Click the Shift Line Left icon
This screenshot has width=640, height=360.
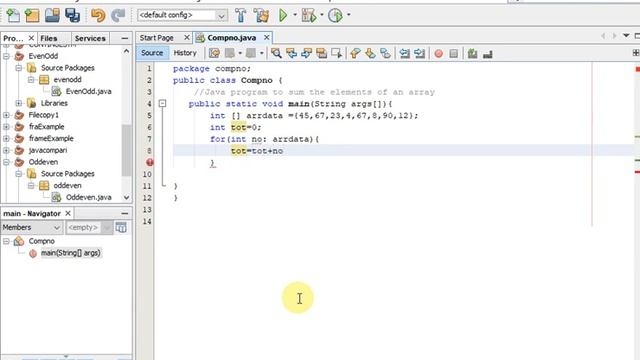coord(404,53)
